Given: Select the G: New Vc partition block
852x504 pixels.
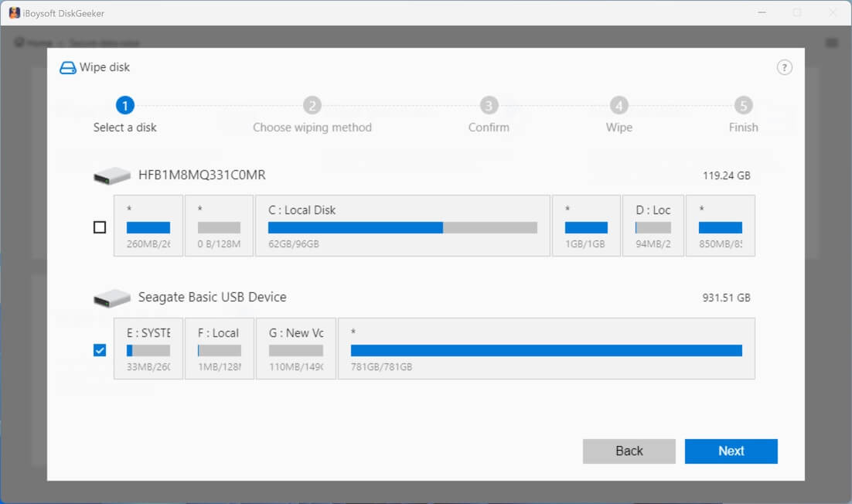Looking at the screenshot, I should [x=296, y=349].
